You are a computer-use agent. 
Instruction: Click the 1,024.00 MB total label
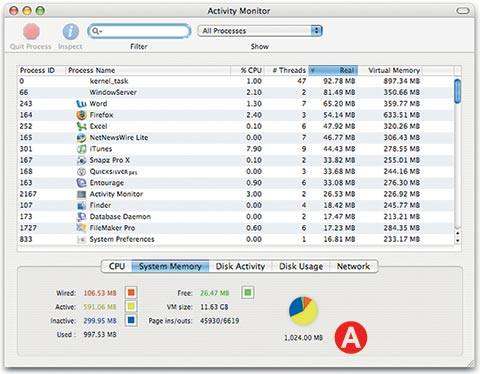click(x=303, y=338)
